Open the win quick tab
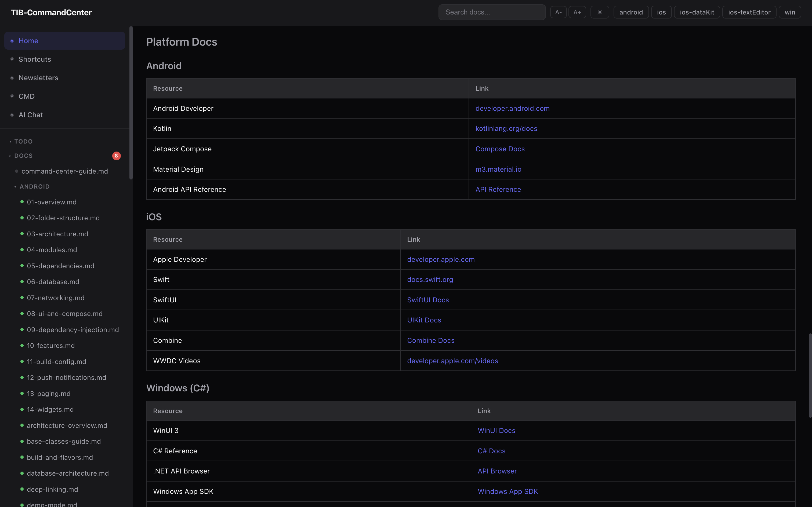Image resolution: width=812 pixels, height=507 pixels. (789, 12)
